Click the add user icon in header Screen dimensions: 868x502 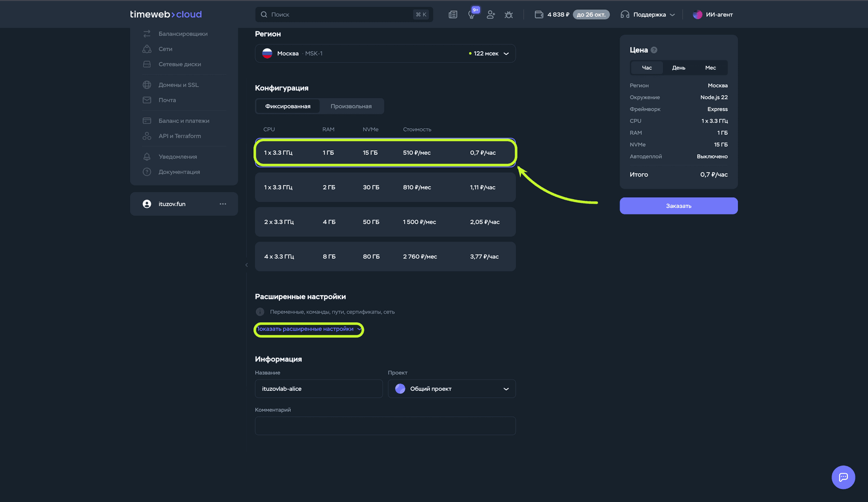(490, 15)
